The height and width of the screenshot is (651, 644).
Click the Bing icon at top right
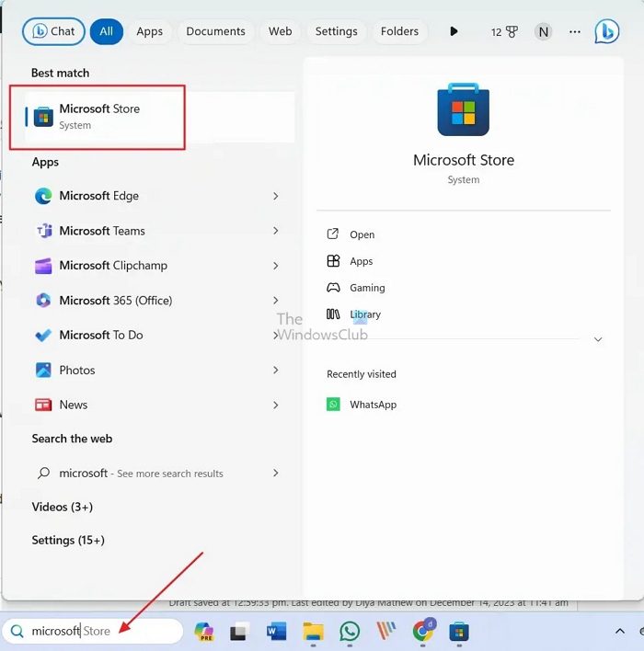[606, 31]
